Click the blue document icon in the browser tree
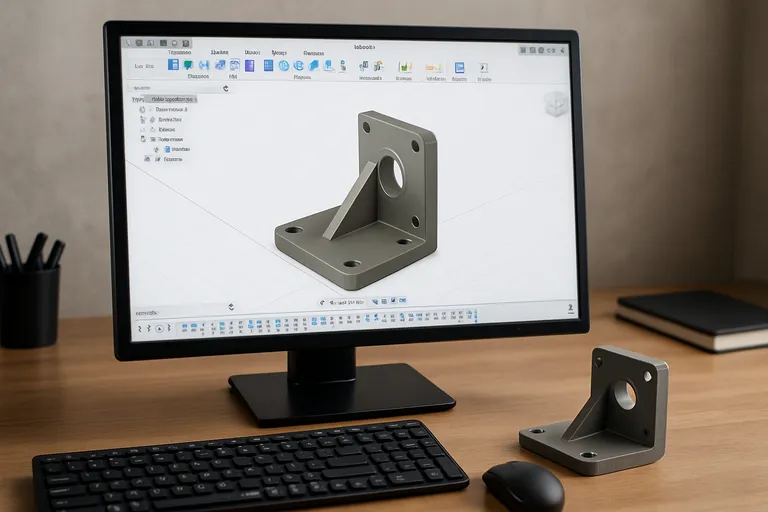Screen dimensions: 768x512 [166, 149]
